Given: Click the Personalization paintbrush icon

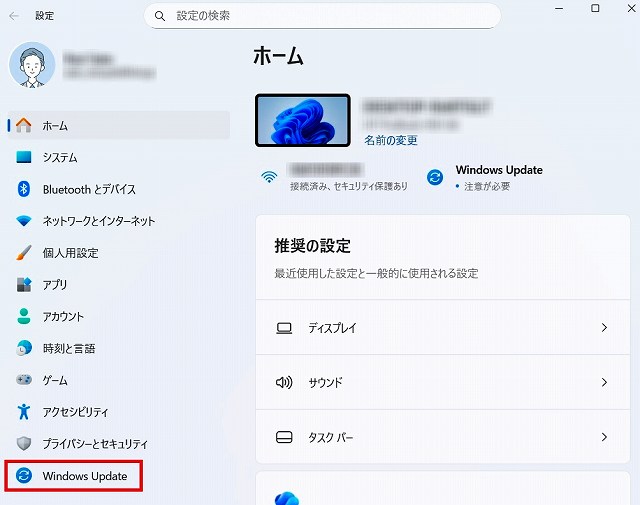Looking at the screenshot, I should (x=24, y=253).
